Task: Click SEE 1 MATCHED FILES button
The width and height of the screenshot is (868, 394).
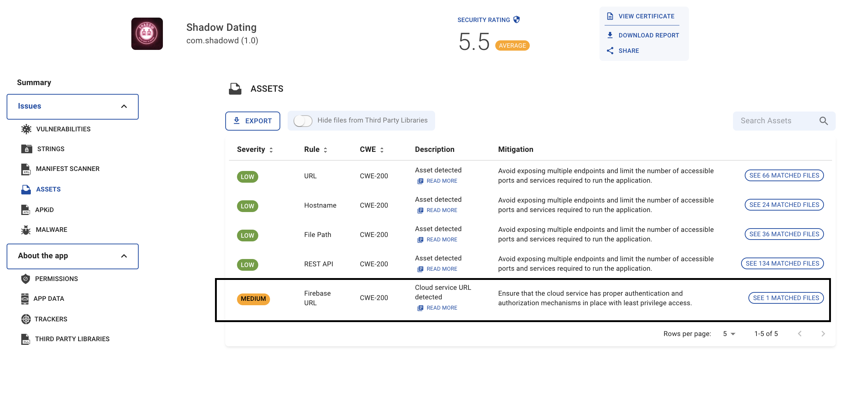Action: [786, 298]
